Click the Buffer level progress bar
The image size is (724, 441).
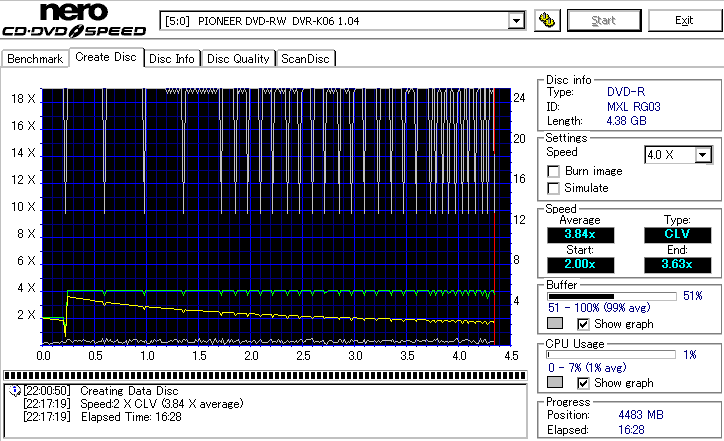[611, 295]
